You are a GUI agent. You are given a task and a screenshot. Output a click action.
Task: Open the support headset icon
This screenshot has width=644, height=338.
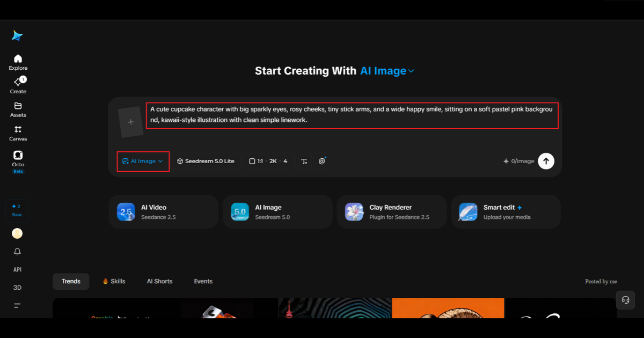(625, 300)
